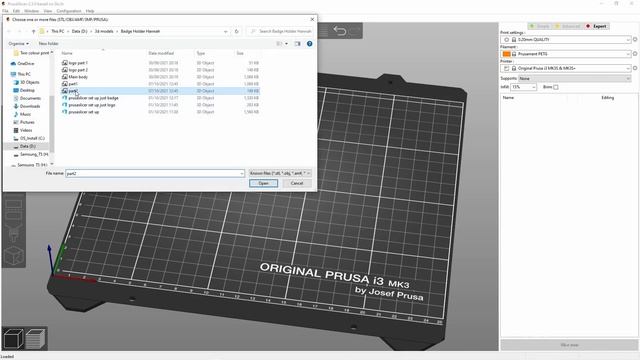
Task: Open the Print settings preset dropdown
Action: (x=566, y=40)
